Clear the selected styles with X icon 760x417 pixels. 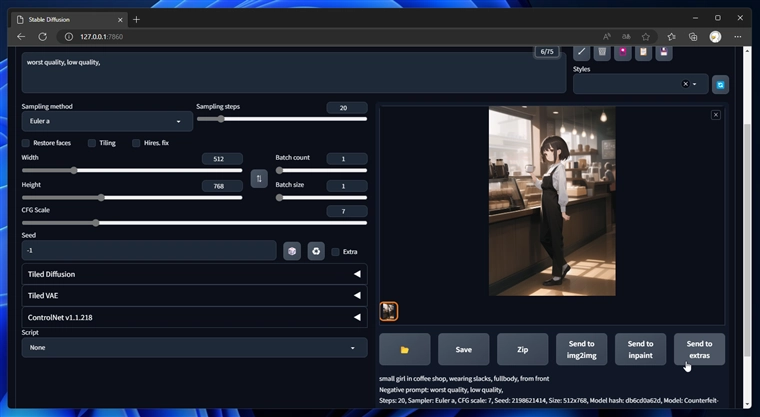685,84
